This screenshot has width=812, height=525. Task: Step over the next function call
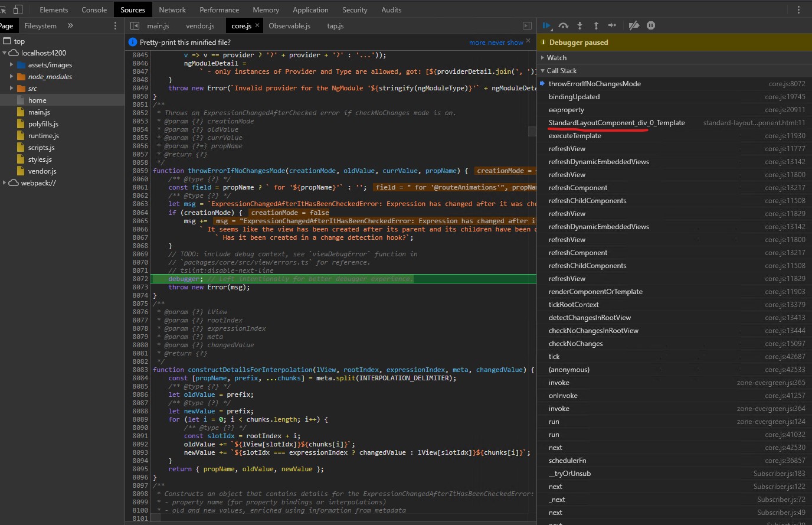click(563, 25)
